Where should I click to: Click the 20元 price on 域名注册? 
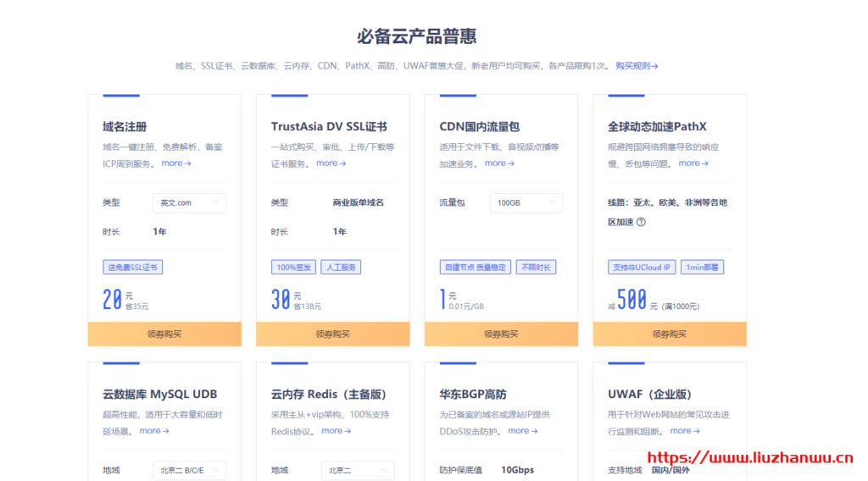[117, 299]
